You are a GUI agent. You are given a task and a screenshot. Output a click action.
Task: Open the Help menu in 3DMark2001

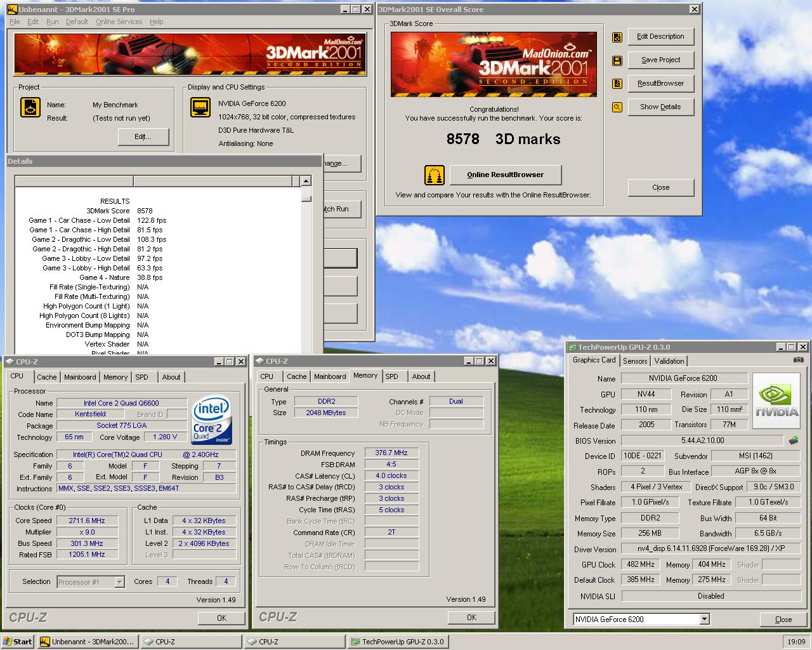pos(157,22)
